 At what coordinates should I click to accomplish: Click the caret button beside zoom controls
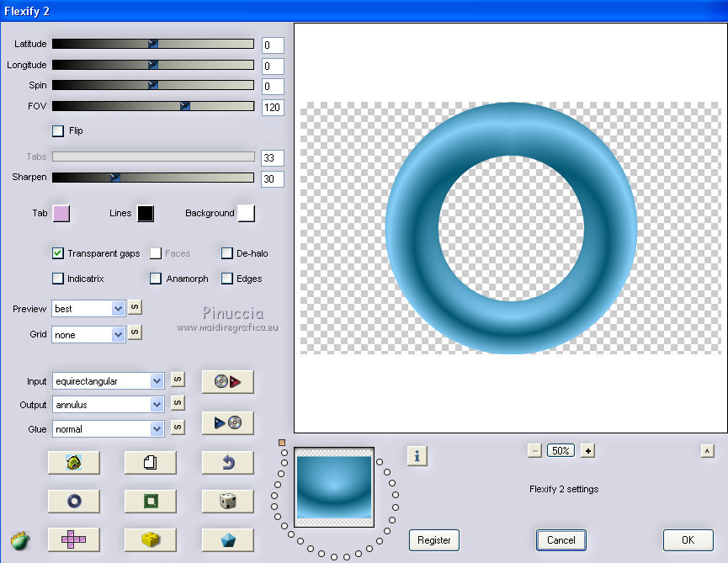(x=707, y=451)
